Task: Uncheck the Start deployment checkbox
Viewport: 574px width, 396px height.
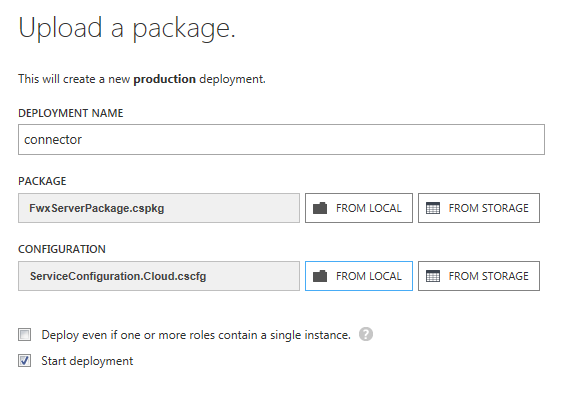Action: (x=25, y=361)
